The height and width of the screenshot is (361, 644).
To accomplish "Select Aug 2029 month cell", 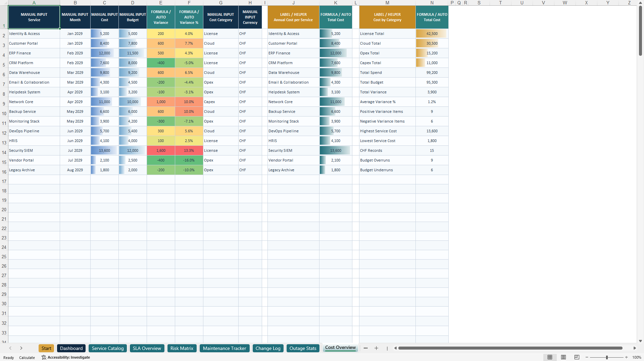I will pyautogui.click(x=75, y=170).
